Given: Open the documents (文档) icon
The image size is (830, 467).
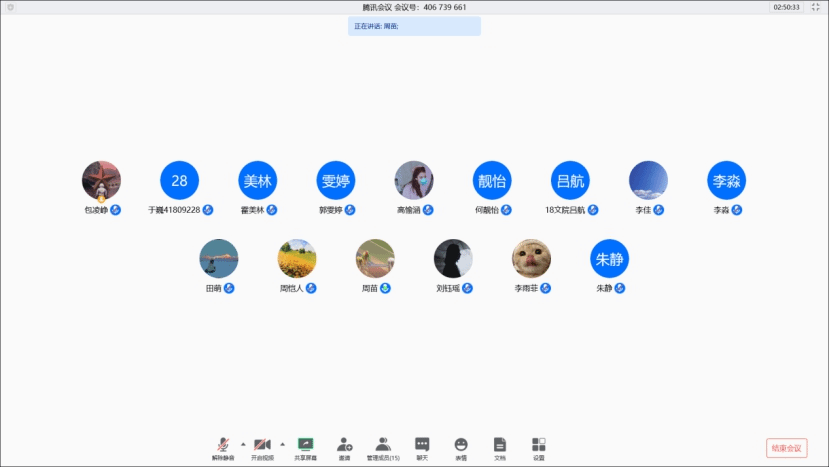Looking at the screenshot, I should point(500,446).
